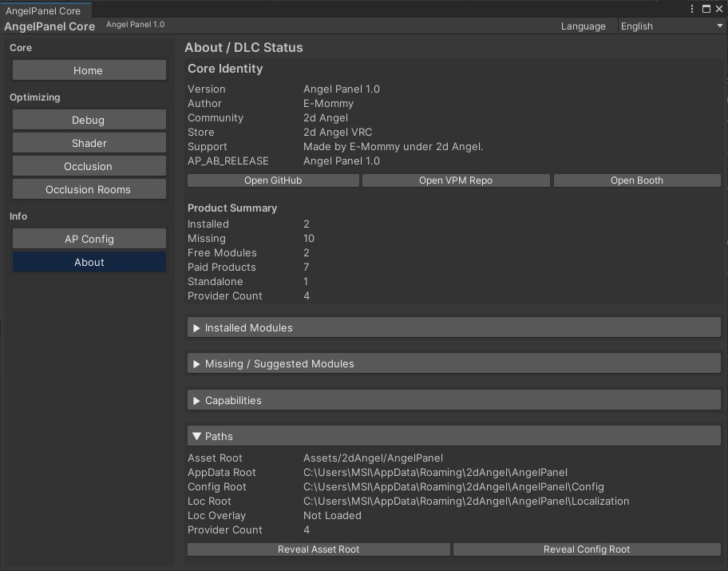Expand the Missing / Suggested Modules section
Viewport: 728px width, 571px height.
[453, 363]
